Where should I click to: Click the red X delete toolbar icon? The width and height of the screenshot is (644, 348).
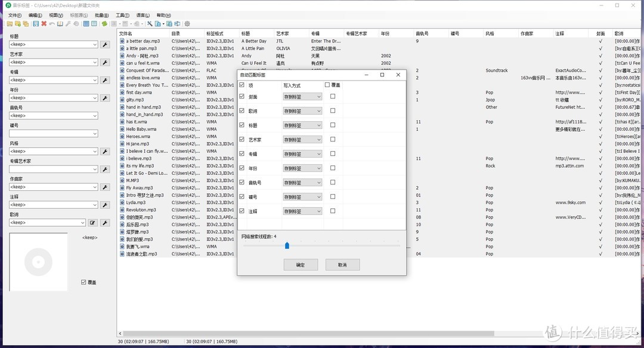pyautogui.click(x=44, y=24)
